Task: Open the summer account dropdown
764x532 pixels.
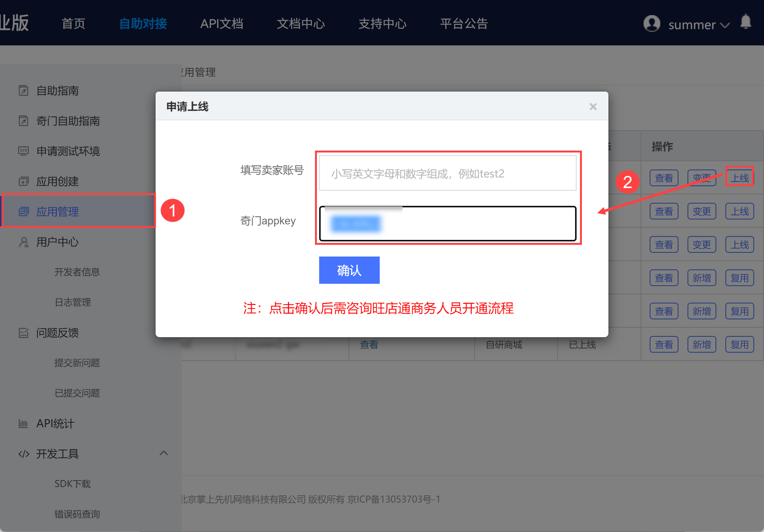Action: coord(699,25)
